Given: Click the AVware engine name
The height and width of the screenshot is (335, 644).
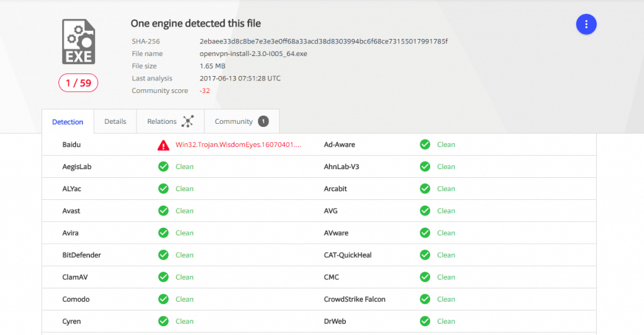Looking at the screenshot, I should click(x=336, y=233).
